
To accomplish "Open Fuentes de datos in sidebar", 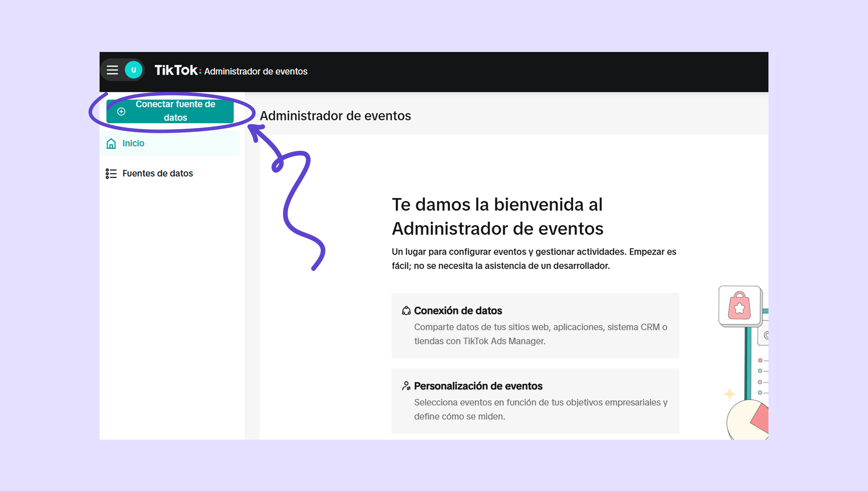I will [x=158, y=173].
